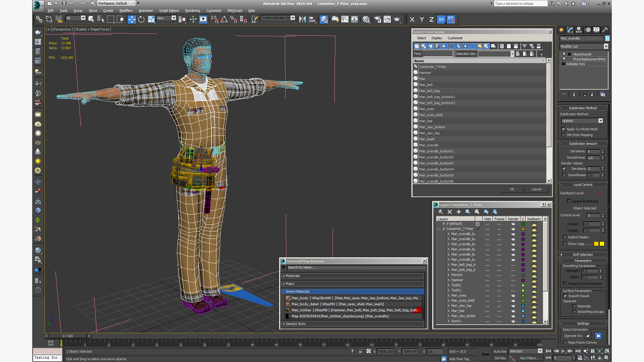
Task: Switch to the Display command panel tab
Action: pyautogui.click(x=596, y=30)
